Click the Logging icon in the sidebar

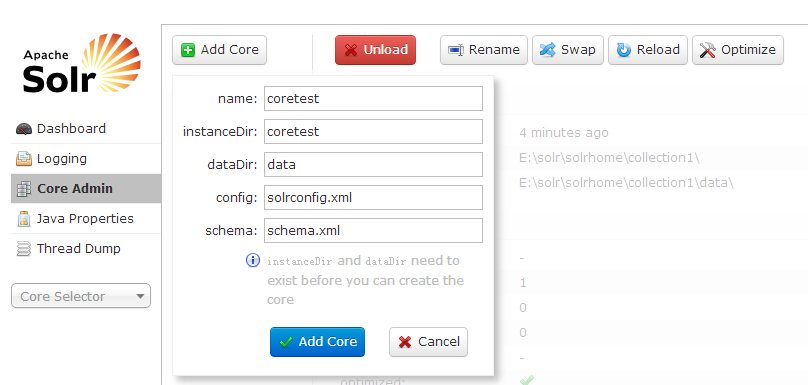point(24,159)
